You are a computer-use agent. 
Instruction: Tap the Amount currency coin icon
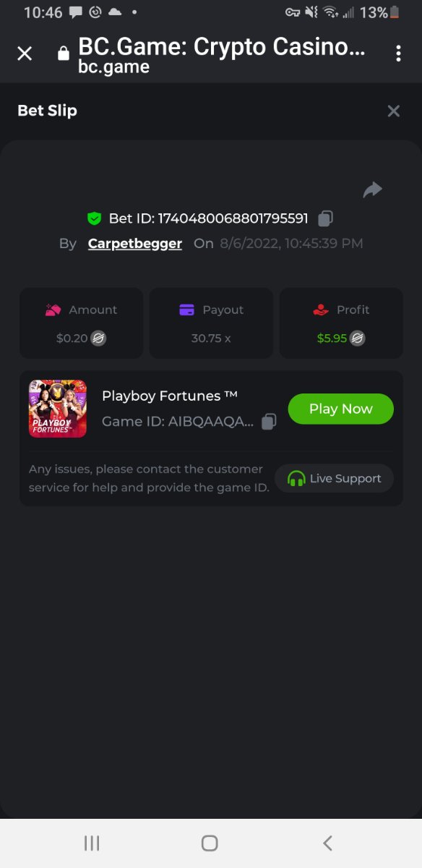98,338
